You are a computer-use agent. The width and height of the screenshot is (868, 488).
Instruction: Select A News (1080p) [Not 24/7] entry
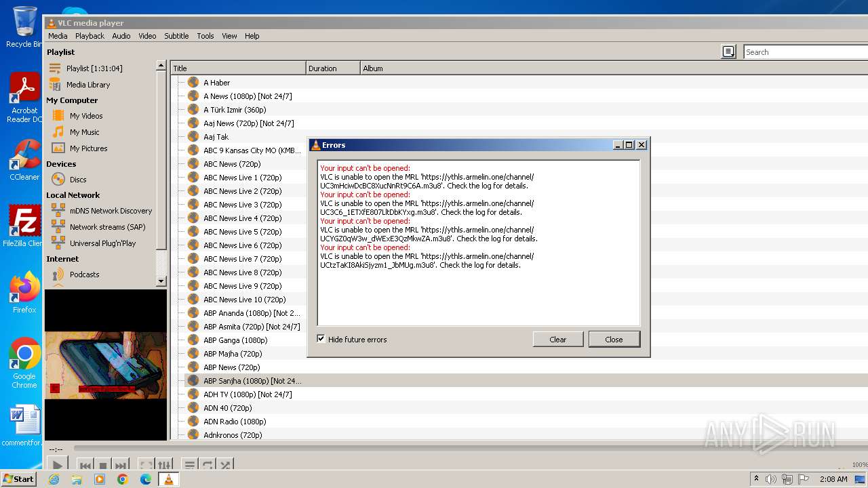pyautogui.click(x=248, y=96)
